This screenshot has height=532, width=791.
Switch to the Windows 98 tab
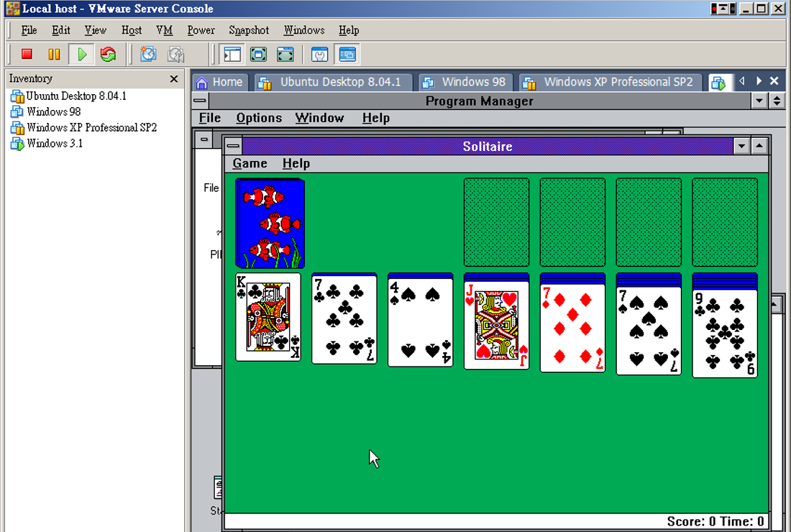pos(465,82)
